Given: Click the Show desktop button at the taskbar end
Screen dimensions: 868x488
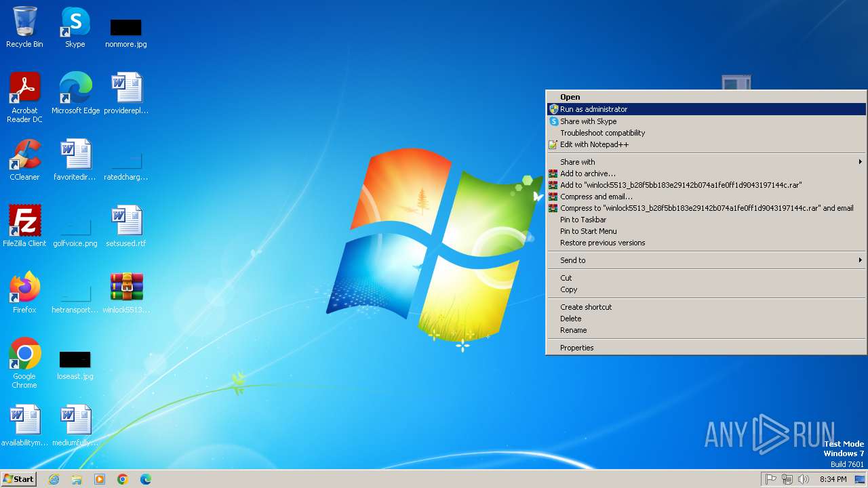Looking at the screenshot, I should (x=860, y=479).
